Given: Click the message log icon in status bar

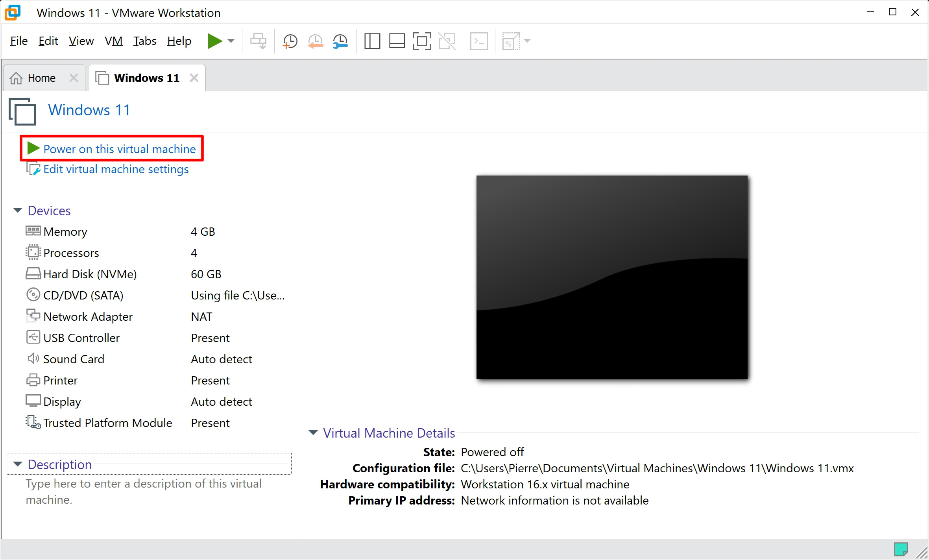Looking at the screenshot, I should point(901,549).
